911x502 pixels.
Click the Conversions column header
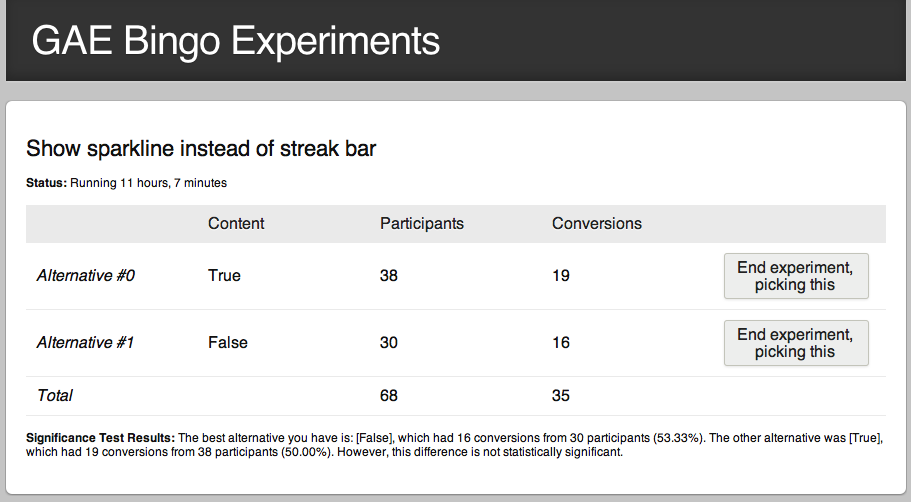[x=597, y=223]
